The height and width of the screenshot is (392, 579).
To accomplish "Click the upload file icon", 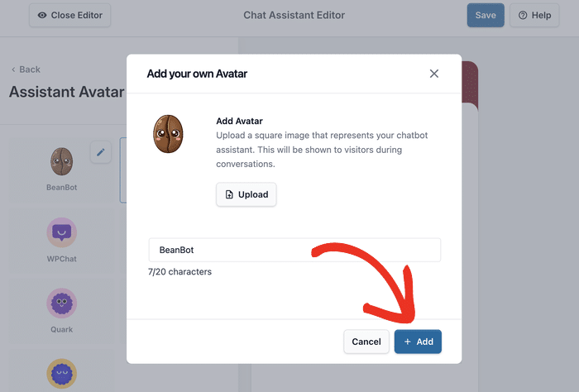I will pos(229,194).
